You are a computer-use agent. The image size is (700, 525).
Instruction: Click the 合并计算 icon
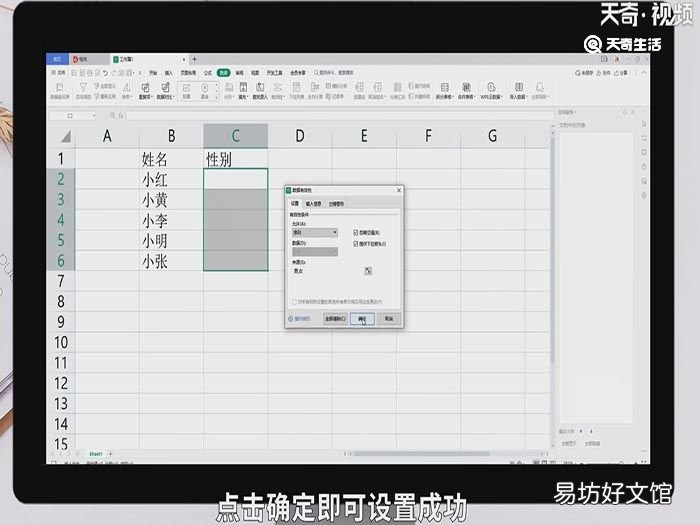pos(315,91)
